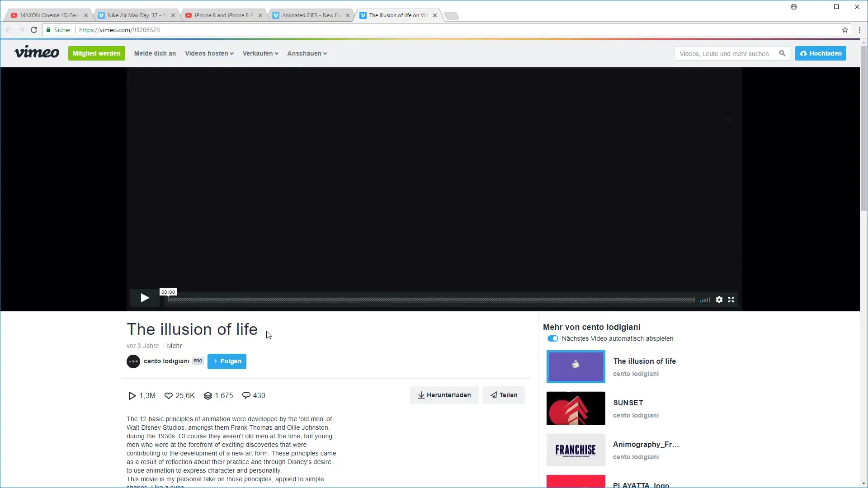Play the video with the play button
This screenshot has height=488, width=868.
(145, 298)
